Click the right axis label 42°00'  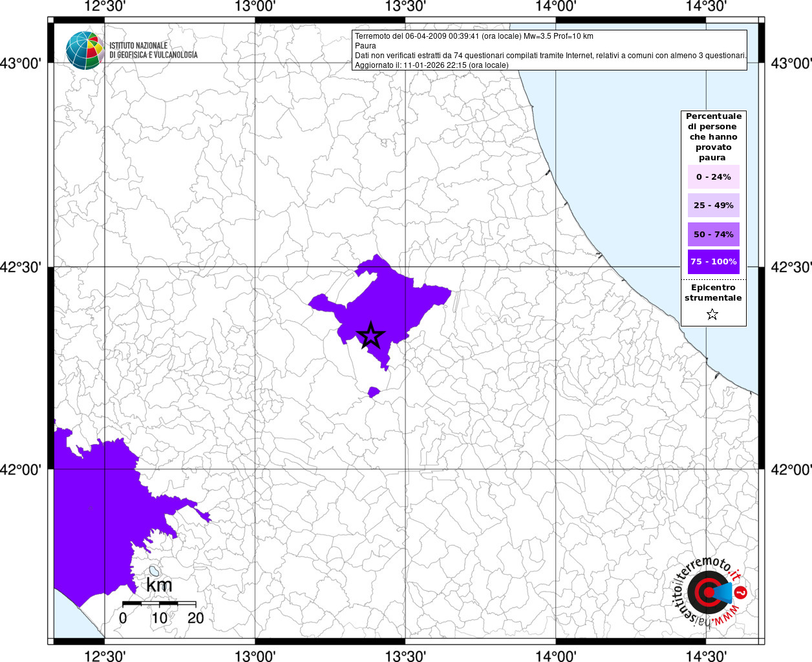tap(791, 469)
